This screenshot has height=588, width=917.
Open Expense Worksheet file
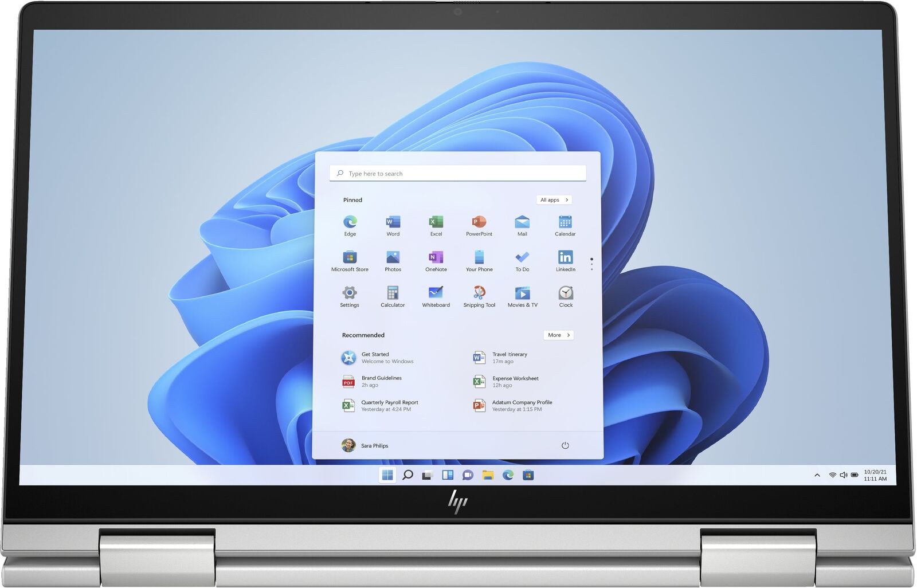click(506, 382)
